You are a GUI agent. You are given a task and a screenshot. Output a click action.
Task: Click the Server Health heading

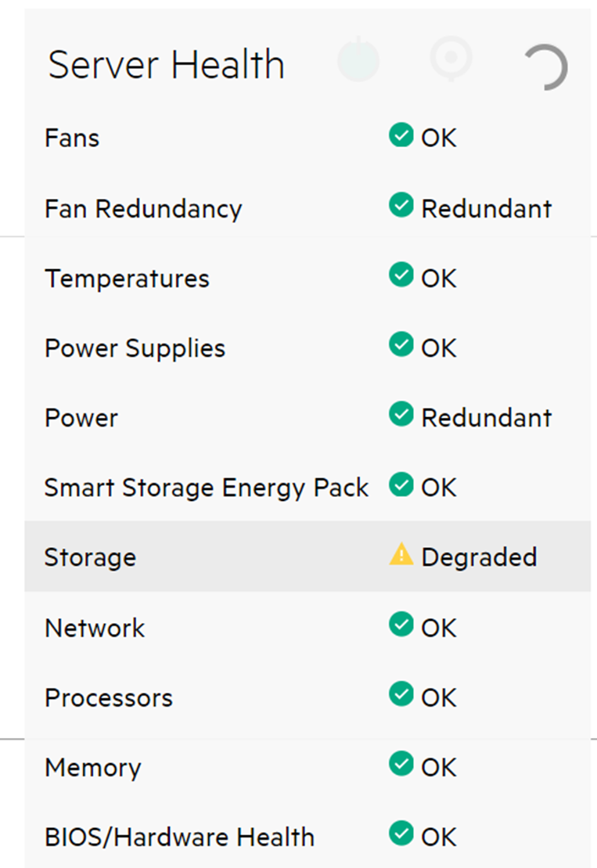[x=166, y=65]
